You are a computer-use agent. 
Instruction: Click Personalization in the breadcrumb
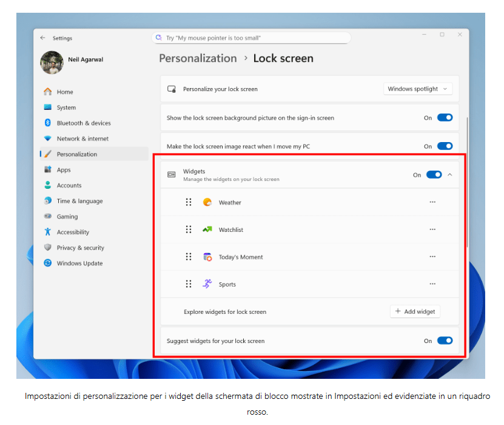pyautogui.click(x=198, y=58)
